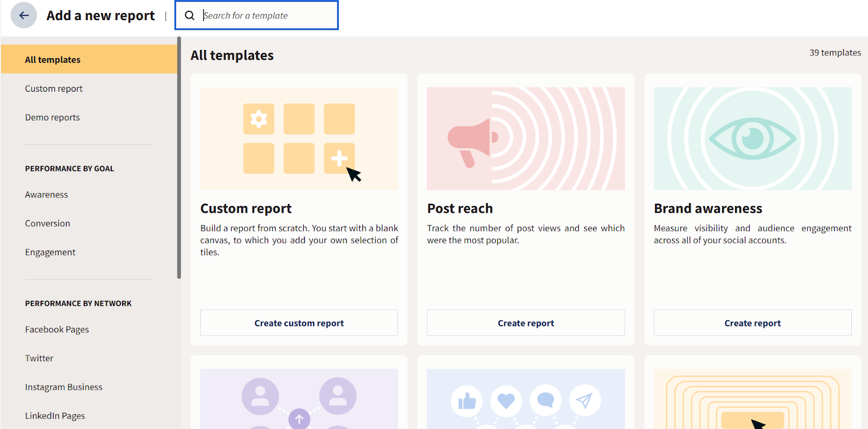
Task: Click the Brand awareness card title
Action: pyautogui.click(x=708, y=208)
